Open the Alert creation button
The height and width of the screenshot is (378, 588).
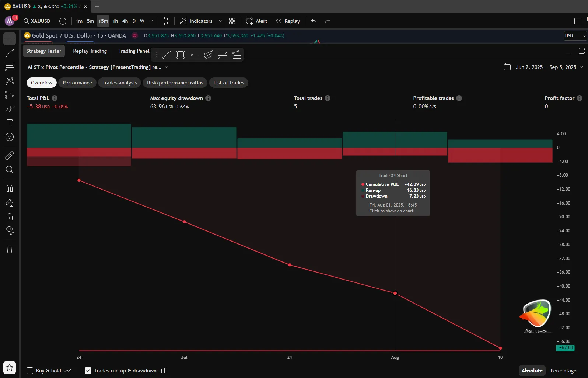pos(256,21)
